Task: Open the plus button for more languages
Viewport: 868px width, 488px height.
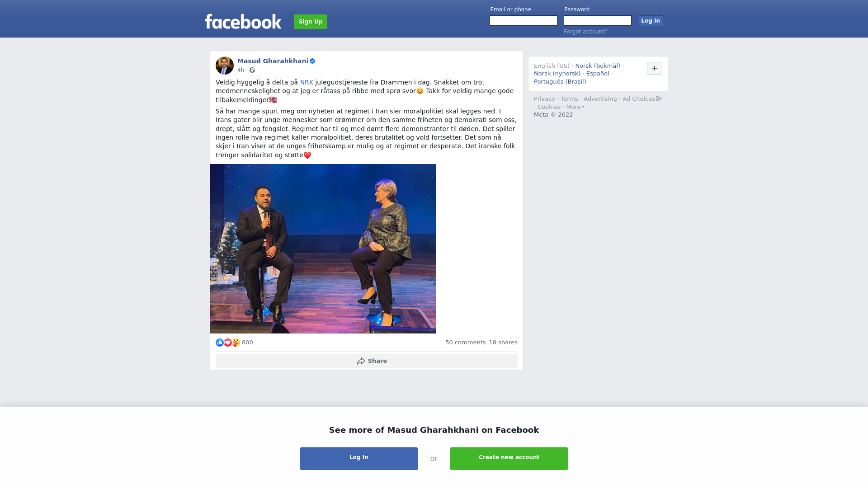Action: [655, 68]
